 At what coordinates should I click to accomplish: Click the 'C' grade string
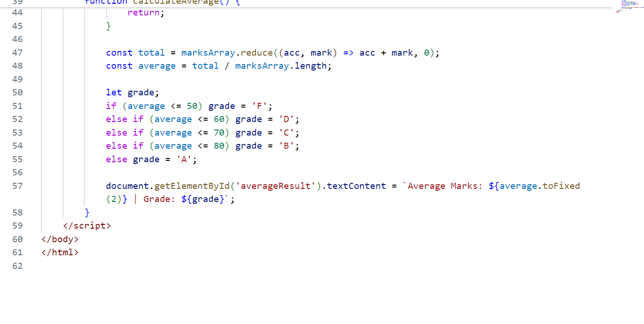pyautogui.click(x=286, y=133)
